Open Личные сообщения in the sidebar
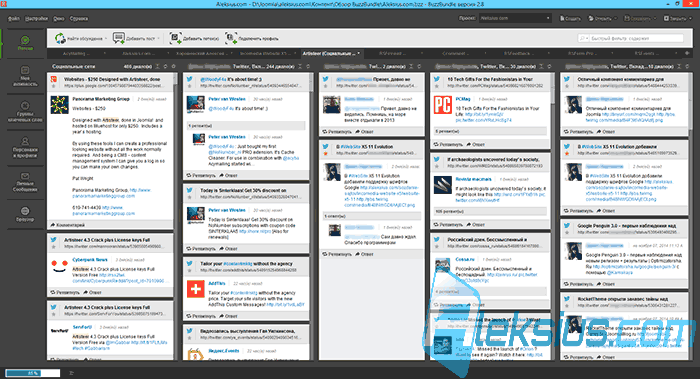Image resolution: width=700 pixels, height=379 pixels. 25,182
